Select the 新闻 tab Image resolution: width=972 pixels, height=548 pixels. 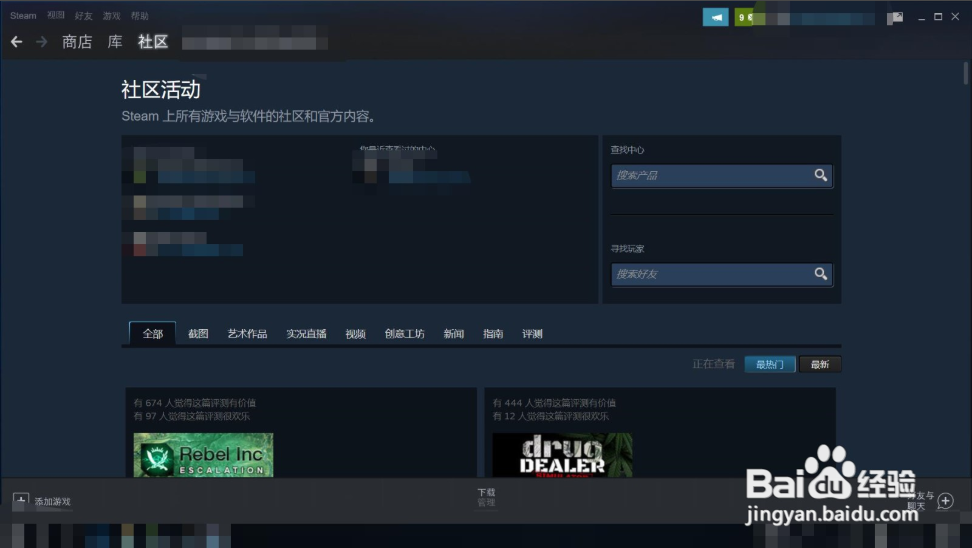(454, 334)
